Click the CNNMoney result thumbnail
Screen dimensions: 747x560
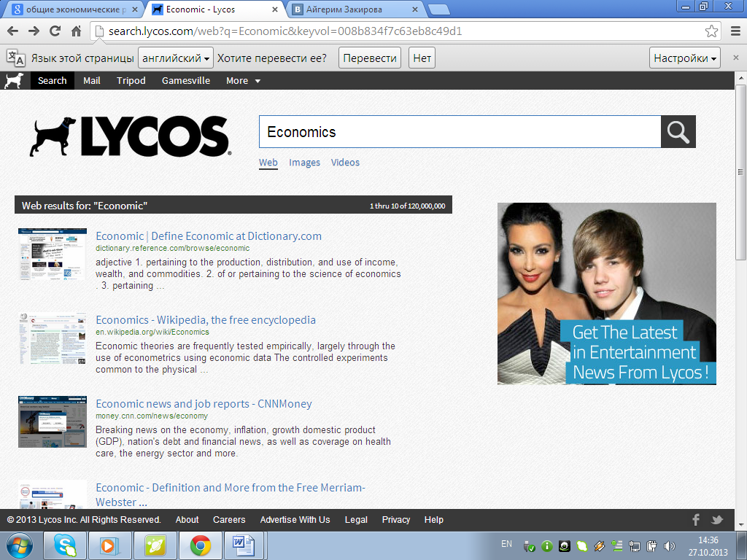[x=53, y=422]
